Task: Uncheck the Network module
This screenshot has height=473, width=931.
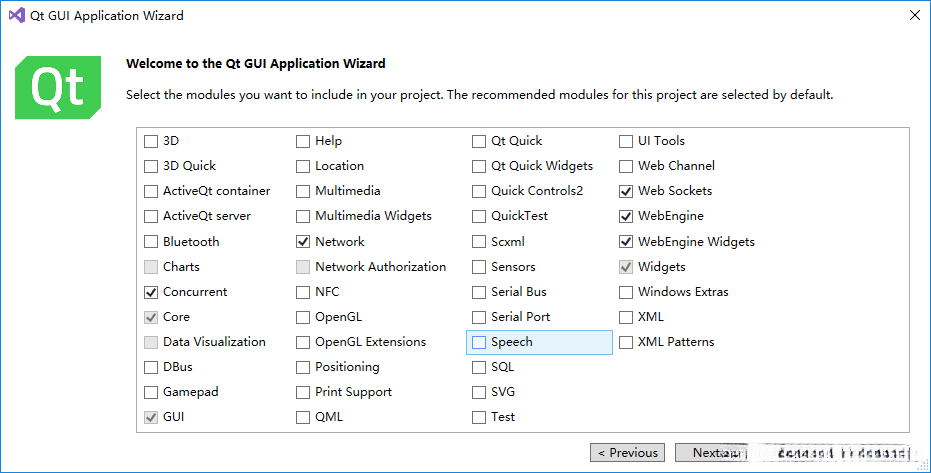Action: click(303, 242)
